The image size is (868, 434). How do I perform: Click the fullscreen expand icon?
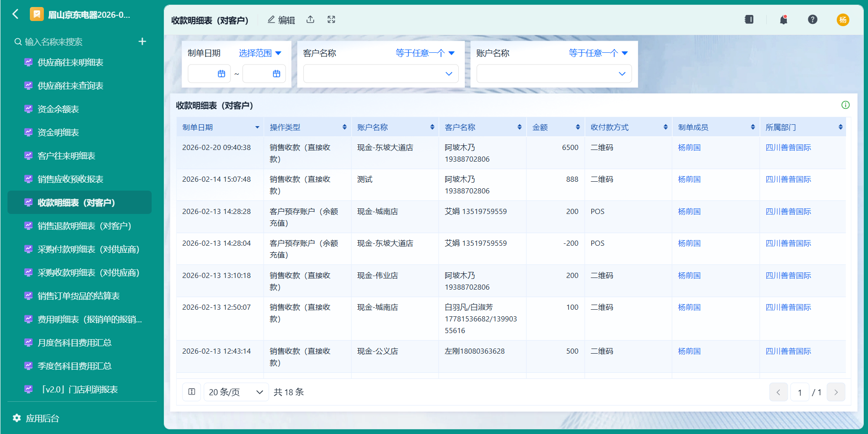[x=331, y=20]
